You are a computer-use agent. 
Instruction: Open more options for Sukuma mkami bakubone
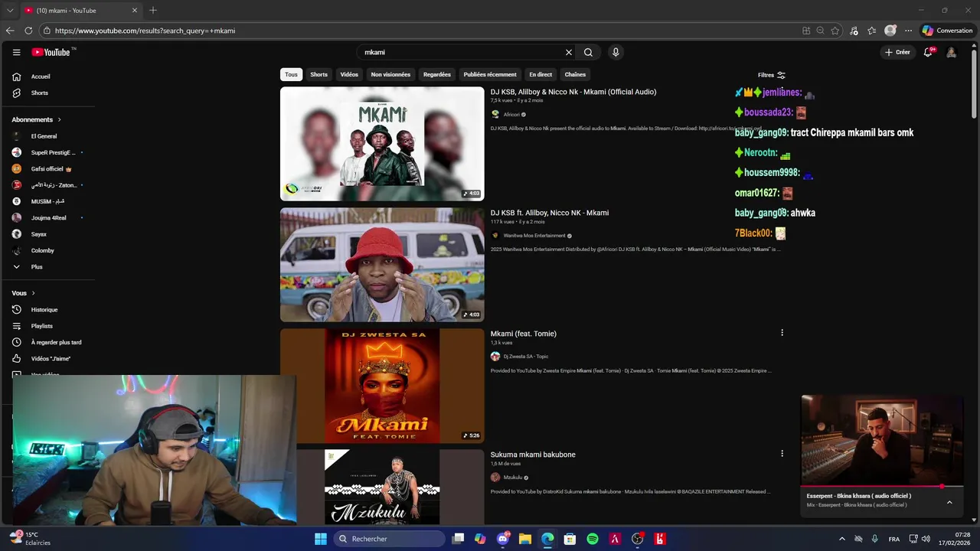(782, 454)
